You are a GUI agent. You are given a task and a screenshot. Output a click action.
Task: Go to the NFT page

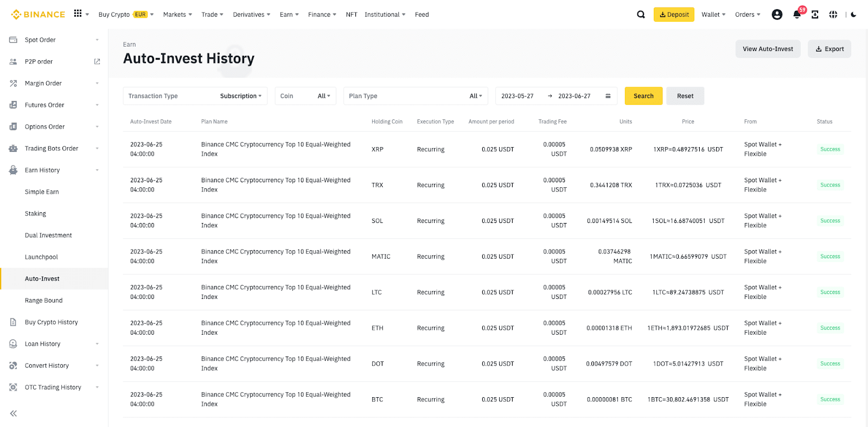point(352,15)
